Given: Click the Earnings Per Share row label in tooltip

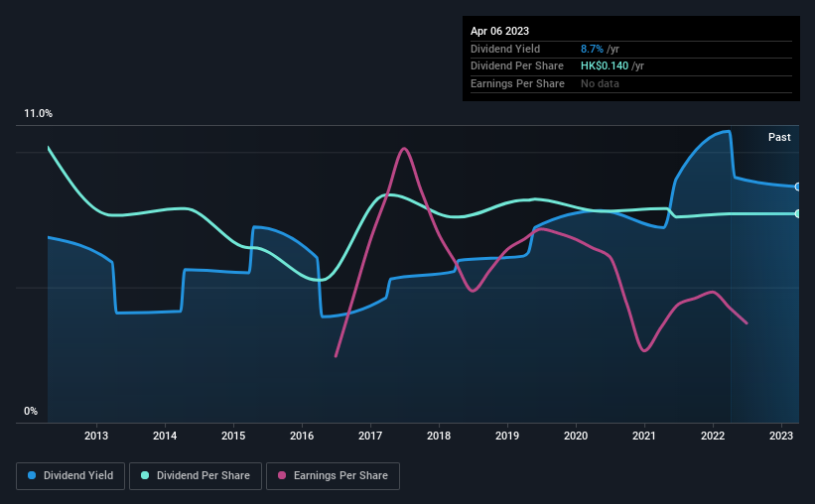Looking at the screenshot, I should (x=517, y=83).
